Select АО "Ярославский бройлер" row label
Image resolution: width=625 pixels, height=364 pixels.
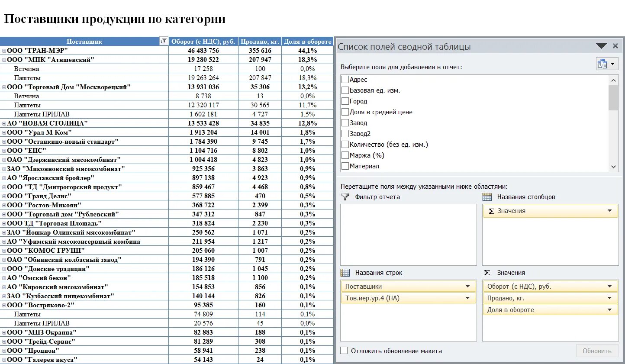(50, 178)
